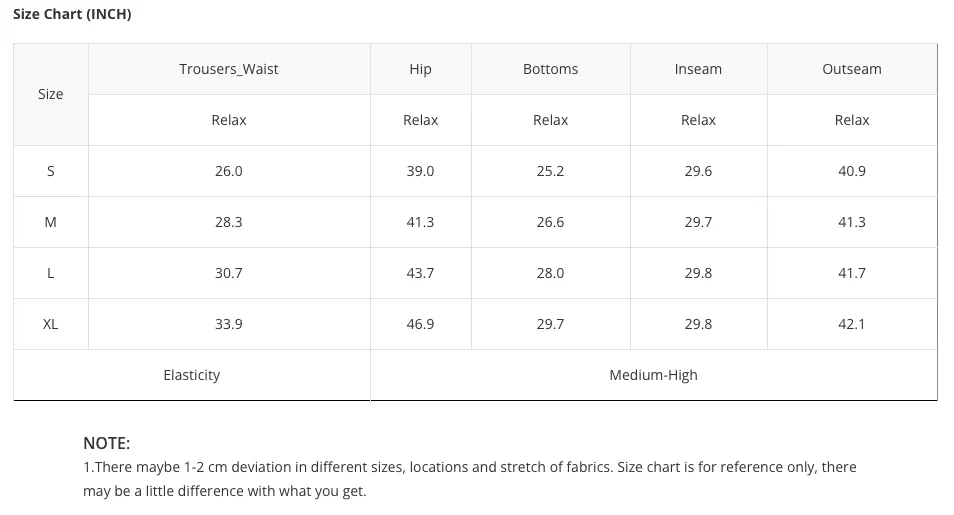Click the NOTE heading text

pyautogui.click(x=106, y=443)
